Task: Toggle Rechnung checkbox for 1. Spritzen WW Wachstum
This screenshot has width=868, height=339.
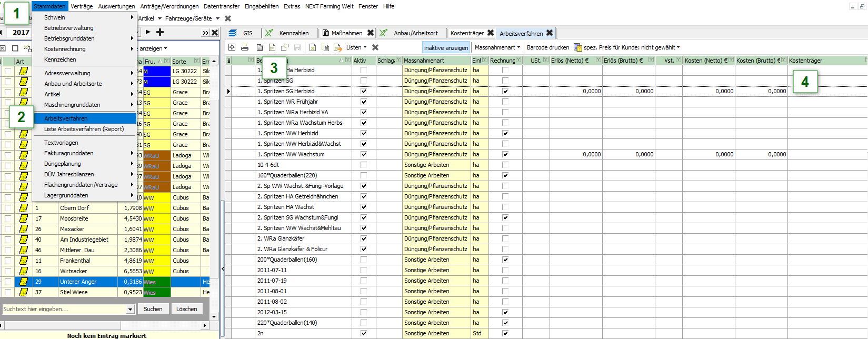Action: click(505, 154)
